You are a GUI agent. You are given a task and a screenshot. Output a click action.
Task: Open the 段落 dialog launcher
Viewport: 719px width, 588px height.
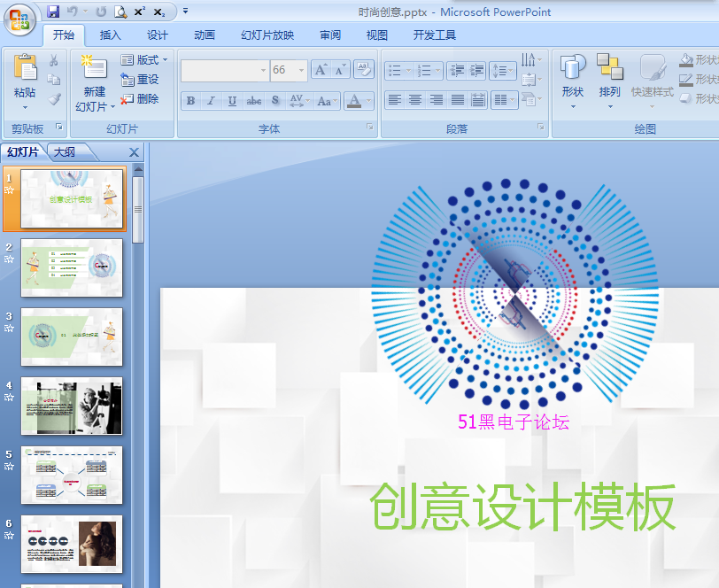pos(541,127)
